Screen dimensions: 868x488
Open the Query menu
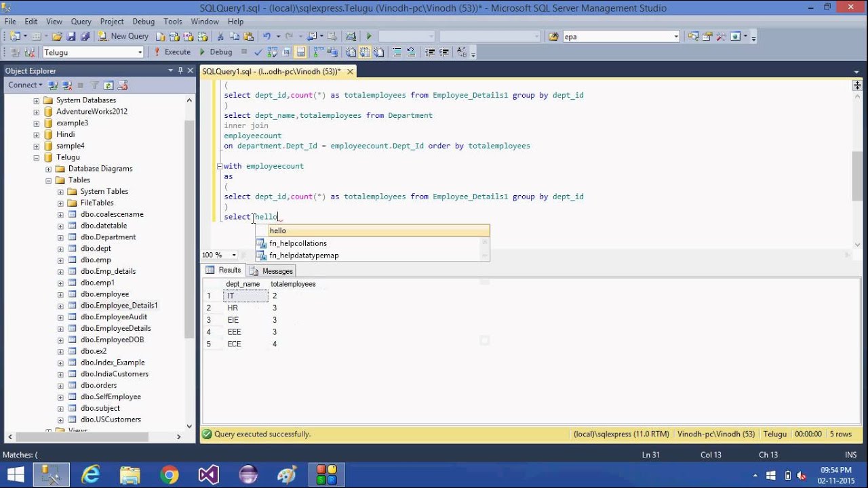pos(81,22)
